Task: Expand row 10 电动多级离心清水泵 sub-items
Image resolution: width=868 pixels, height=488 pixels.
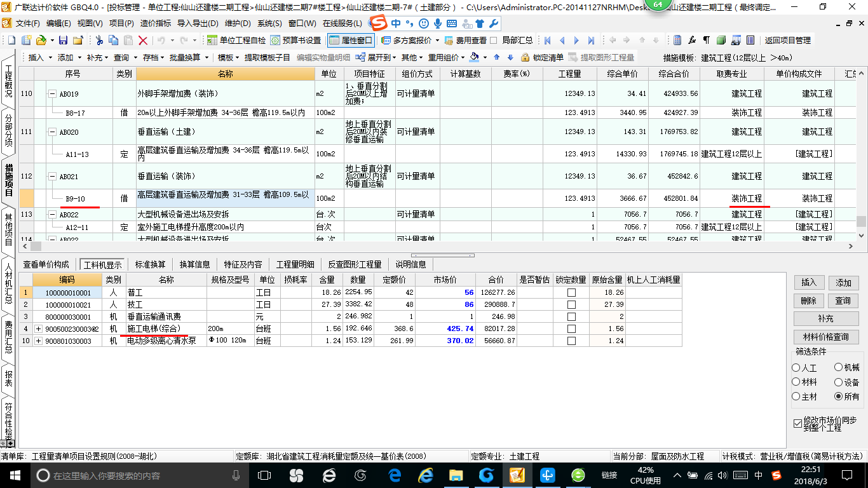Action: pyautogui.click(x=38, y=341)
